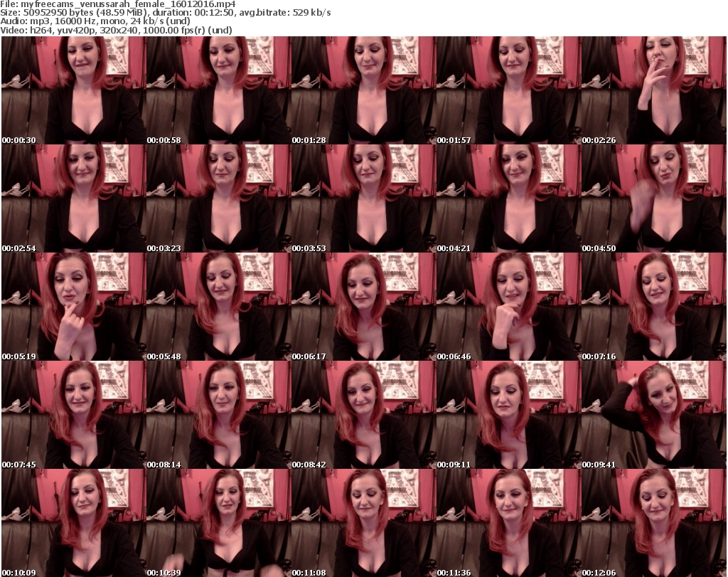Click the thumbnail labeled 00:09:41
This screenshot has height=577, width=728.
(x=653, y=415)
